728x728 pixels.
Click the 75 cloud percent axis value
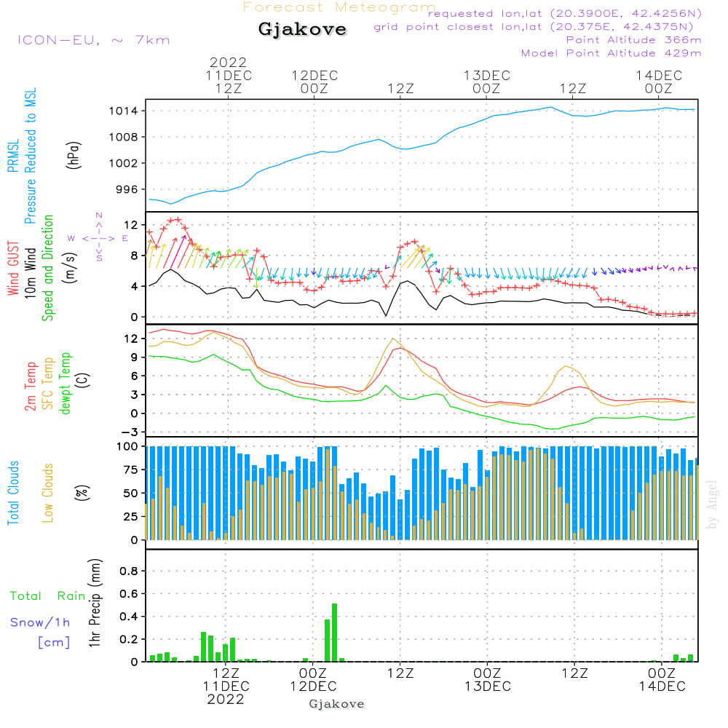(x=131, y=470)
